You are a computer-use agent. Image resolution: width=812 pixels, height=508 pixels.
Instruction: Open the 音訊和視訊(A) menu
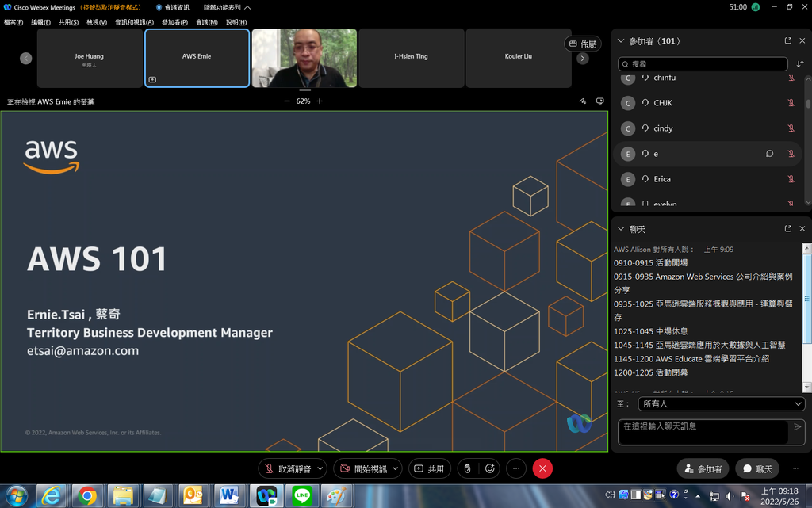point(134,22)
